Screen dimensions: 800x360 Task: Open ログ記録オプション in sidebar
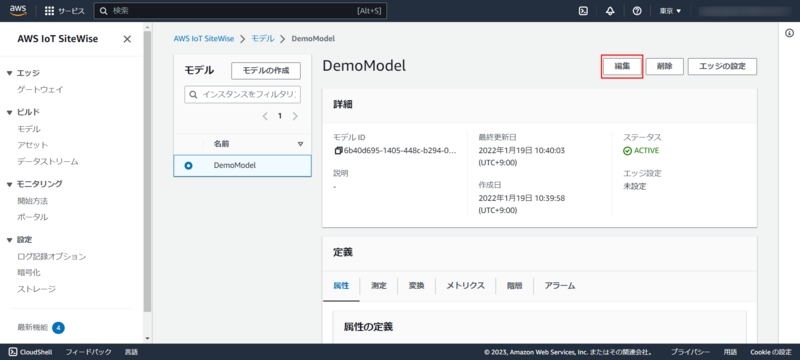52,256
